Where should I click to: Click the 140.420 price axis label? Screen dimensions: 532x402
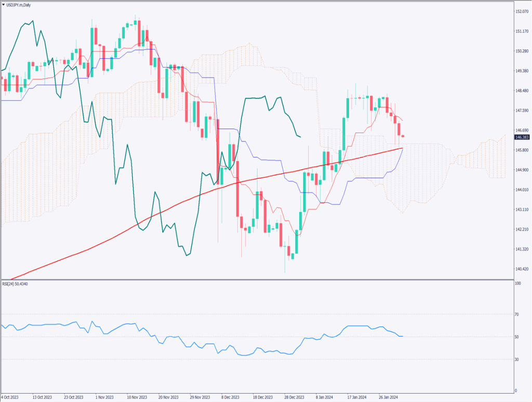tap(521, 269)
